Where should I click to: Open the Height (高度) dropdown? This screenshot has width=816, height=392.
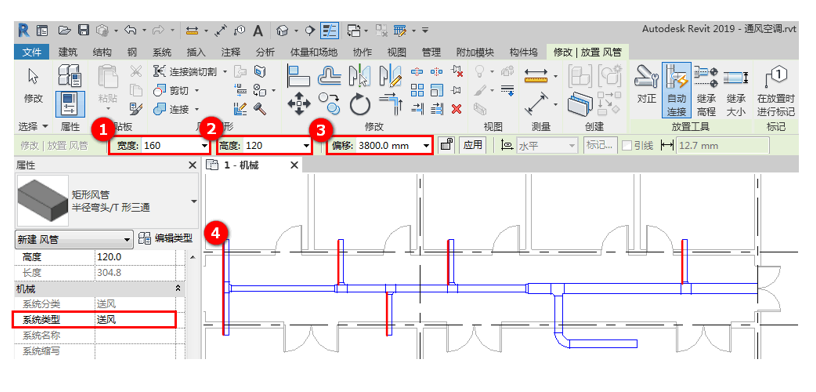[x=306, y=146]
